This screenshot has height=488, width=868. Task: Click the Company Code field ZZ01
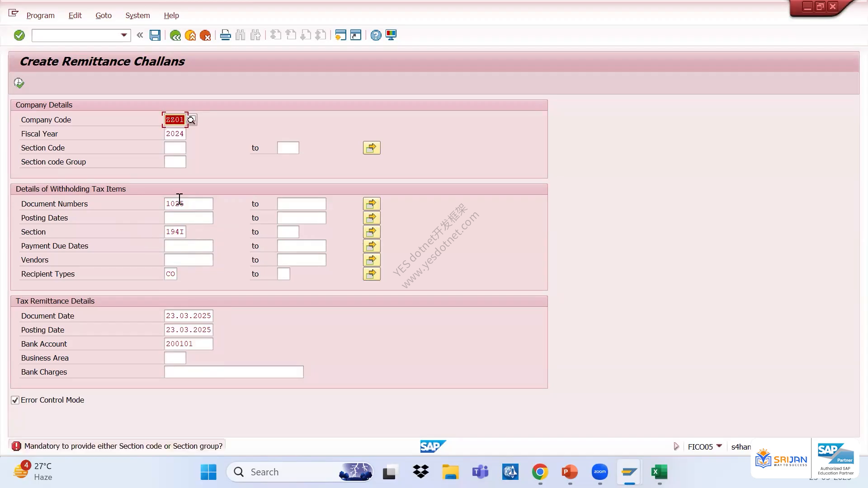(x=175, y=120)
